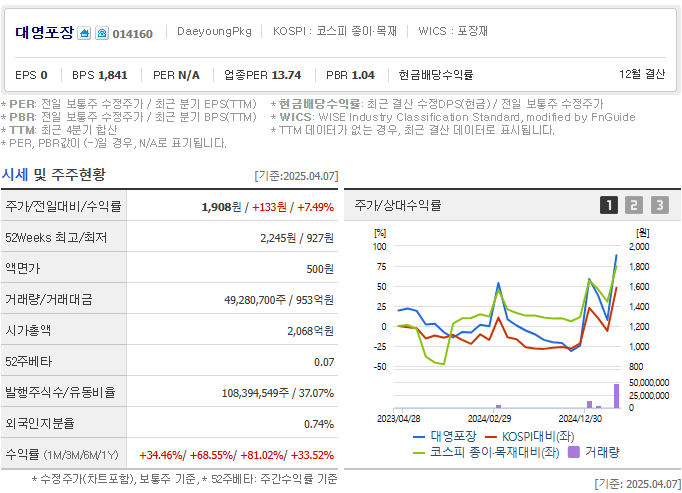Click the stock code 014160
Image resolution: width=682 pixels, height=493 pixels.
click(x=133, y=34)
